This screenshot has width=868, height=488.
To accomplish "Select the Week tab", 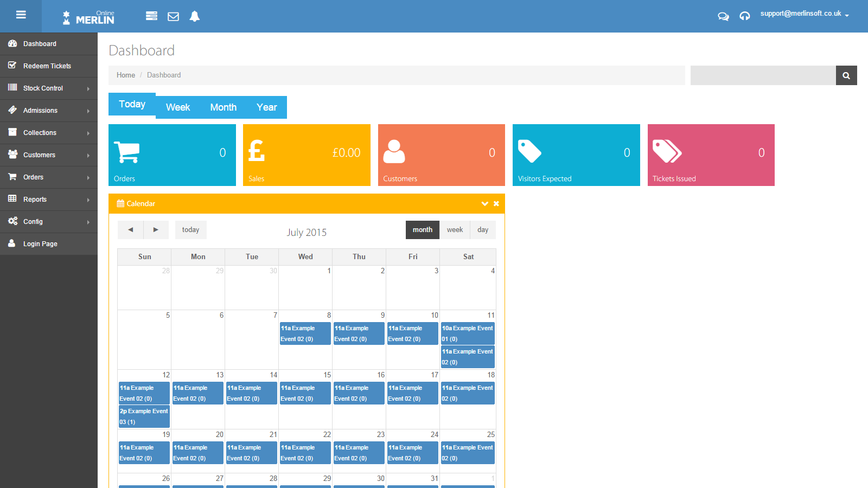I will (178, 107).
